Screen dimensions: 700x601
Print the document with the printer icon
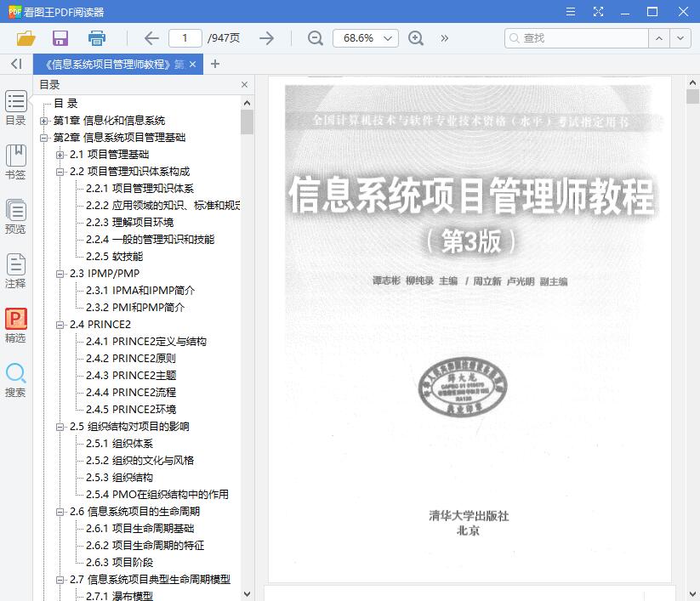(96, 38)
